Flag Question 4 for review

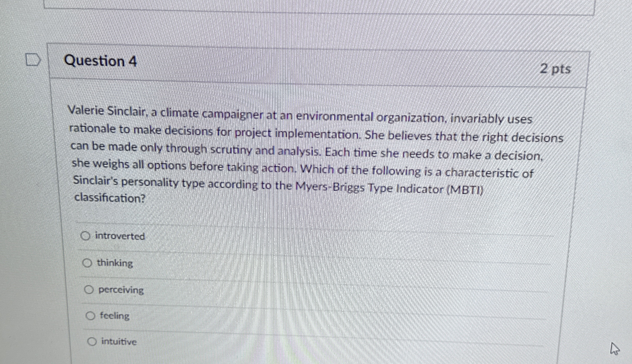coord(33,60)
